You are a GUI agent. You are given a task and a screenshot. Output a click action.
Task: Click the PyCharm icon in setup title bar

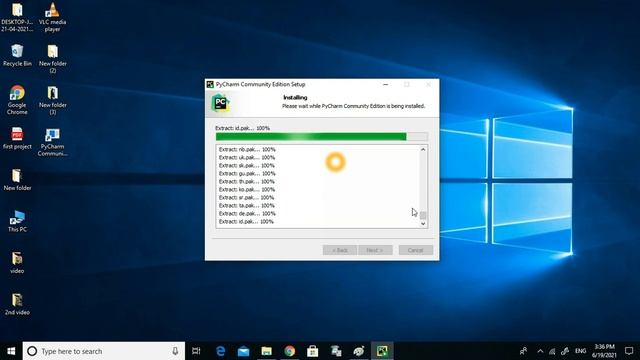pos(210,84)
